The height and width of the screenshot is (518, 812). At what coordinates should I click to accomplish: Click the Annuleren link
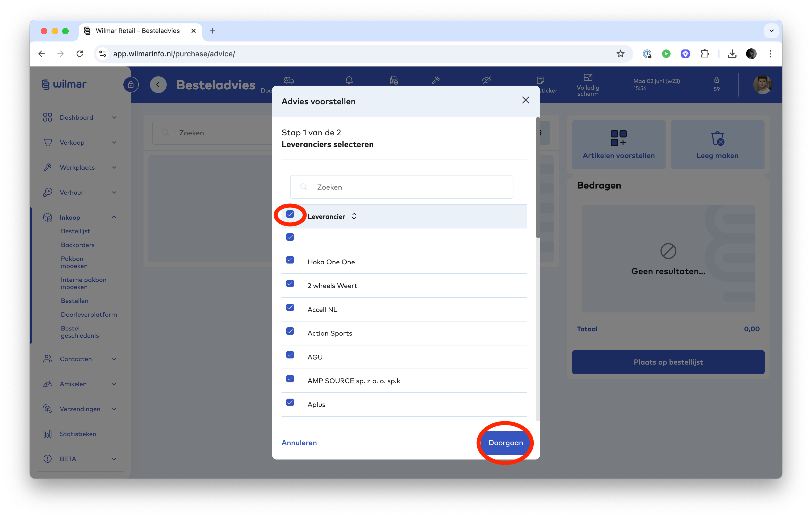[x=299, y=443]
